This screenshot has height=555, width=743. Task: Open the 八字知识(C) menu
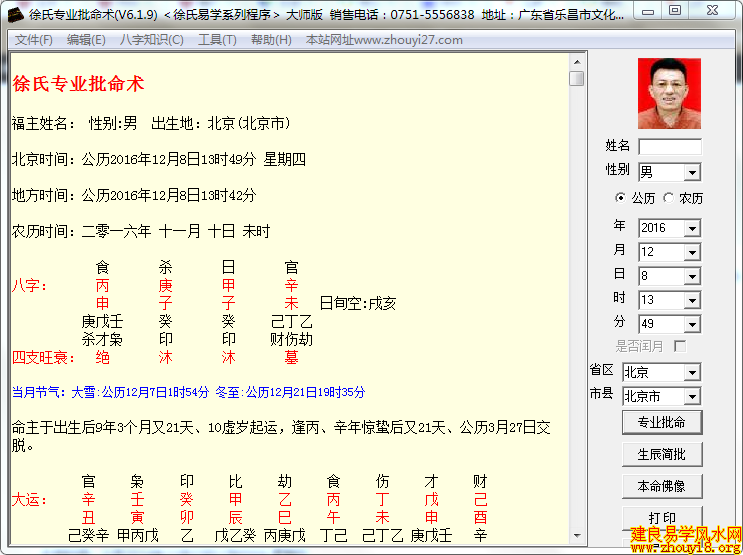[x=152, y=40]
